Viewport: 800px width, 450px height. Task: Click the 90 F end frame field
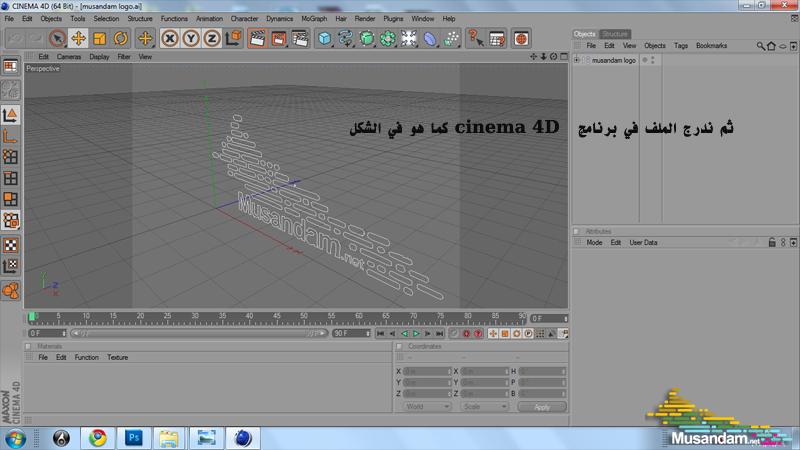352,333
